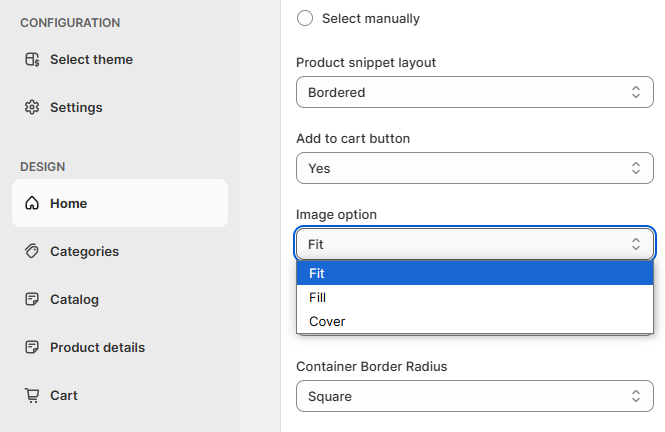Viewport: 665px width, 432px height.
Task: Click the Home house icon
Action: (x=32, y=203)
